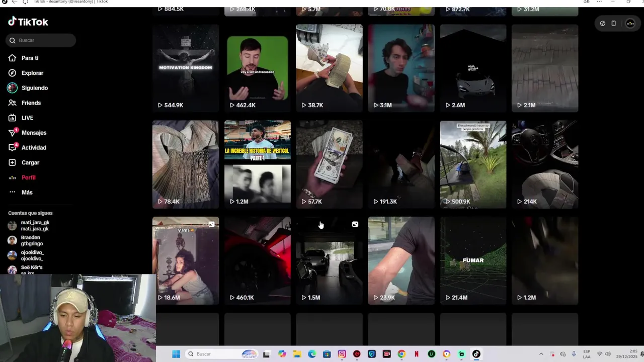
Task: Open File Explorer from taskbar
Action: tap(297, 354)
